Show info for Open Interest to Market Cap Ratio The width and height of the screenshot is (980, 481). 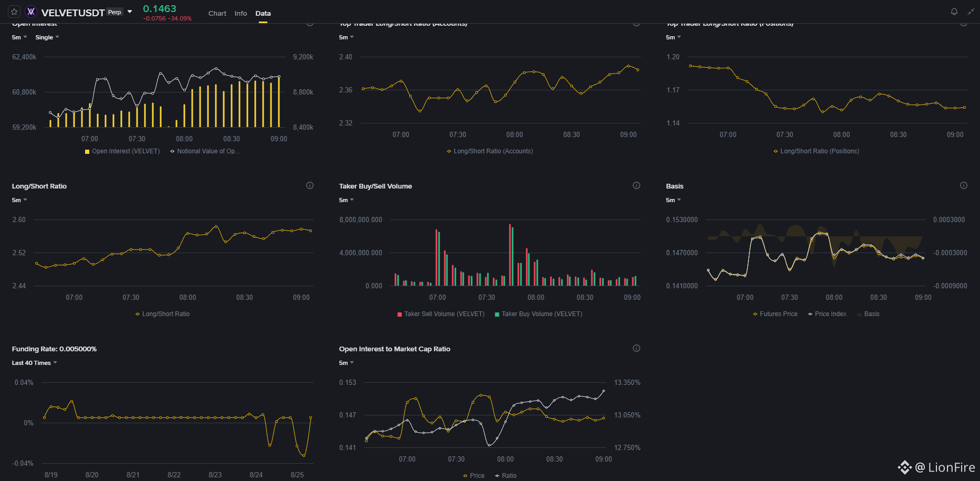coord(637,348)
